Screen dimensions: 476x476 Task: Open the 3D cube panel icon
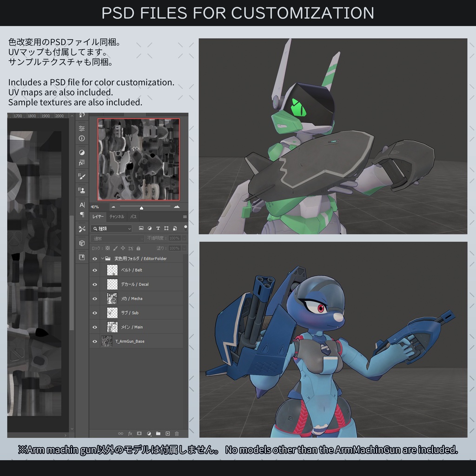coord(82,243)
